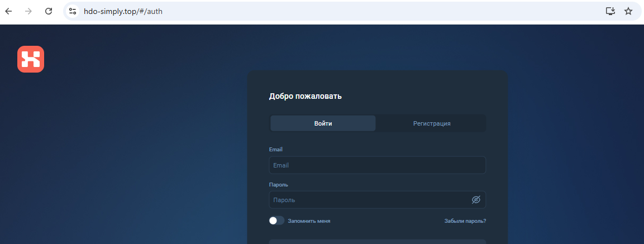Click the Запомнить меня label text

309,221
